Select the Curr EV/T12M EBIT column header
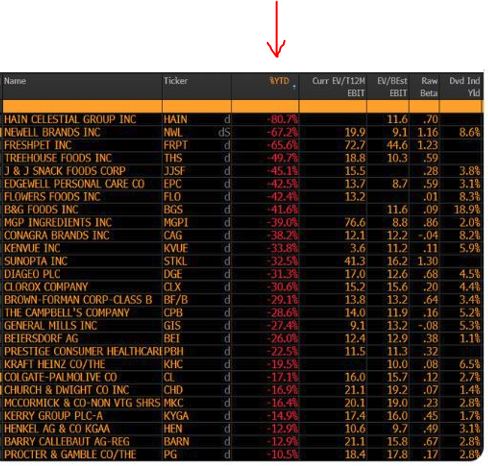 pos(339,87)
